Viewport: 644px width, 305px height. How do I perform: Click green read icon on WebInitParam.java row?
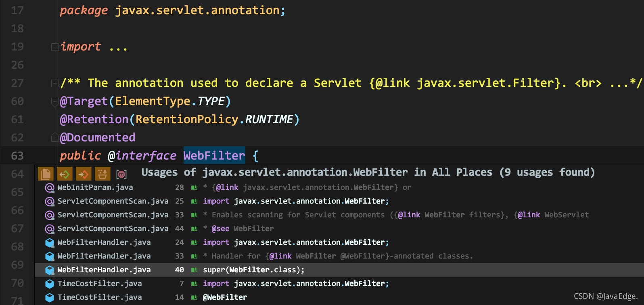[194, 187]
